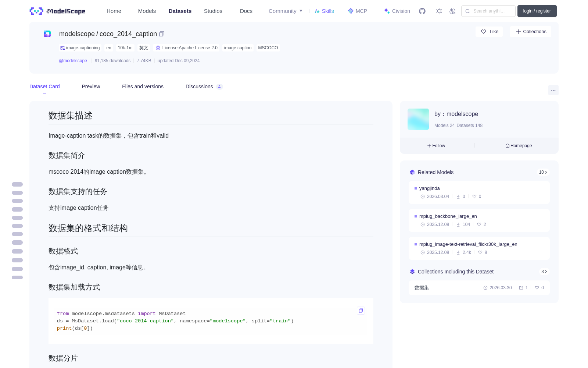Switch to the Preview tab
This screenshot has height=368, width=588.
[x=91, y=86]
